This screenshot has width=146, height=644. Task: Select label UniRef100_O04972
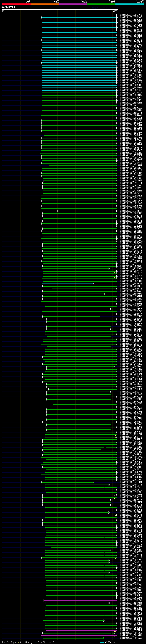[x=131, y=216]
